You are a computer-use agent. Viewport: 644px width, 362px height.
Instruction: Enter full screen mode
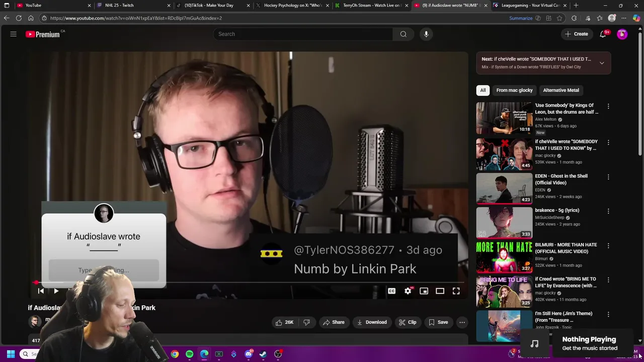[x=456, y=291]
